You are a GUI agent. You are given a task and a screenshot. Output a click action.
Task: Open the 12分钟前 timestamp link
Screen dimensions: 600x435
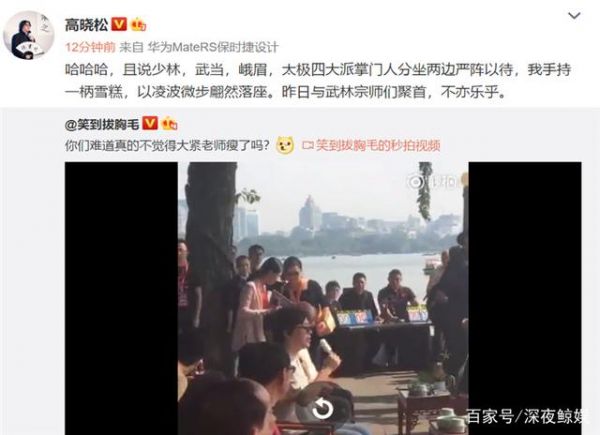tap(90, 47)
